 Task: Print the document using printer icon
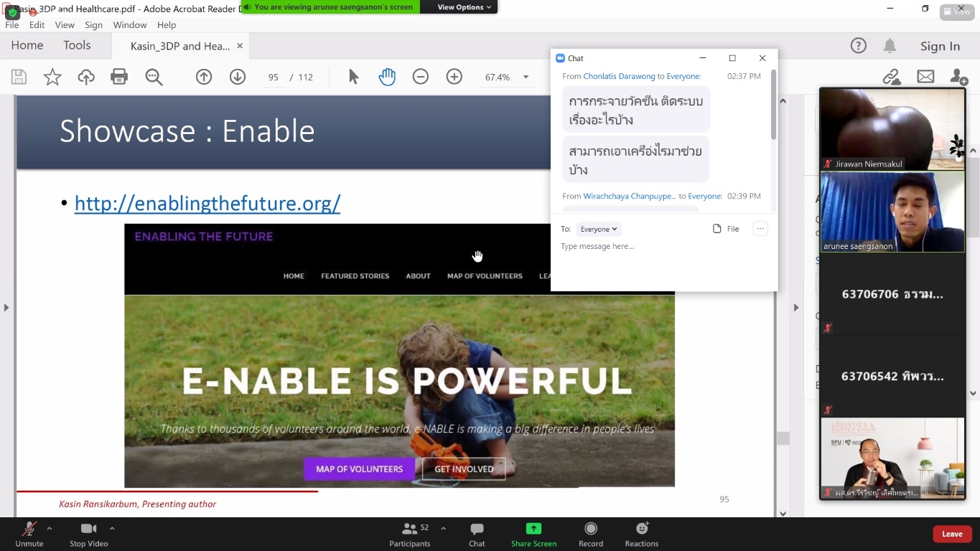click(119, 77)
